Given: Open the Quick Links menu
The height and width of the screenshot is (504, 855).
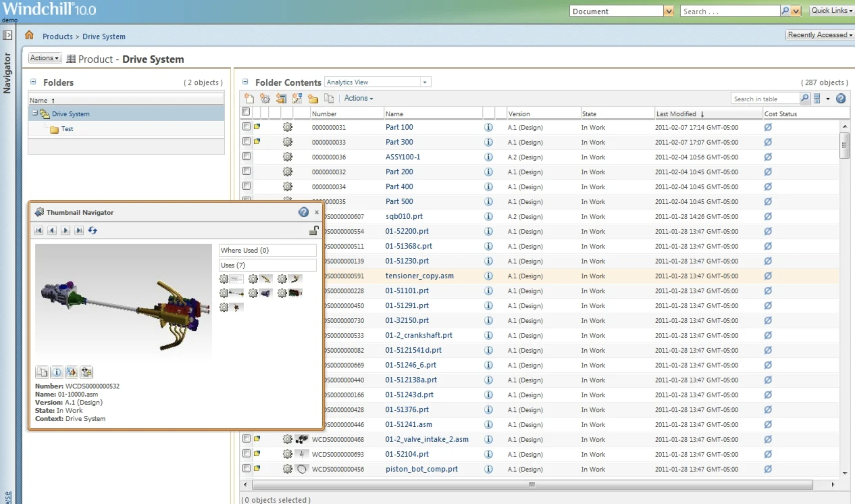Looking at the screenshot, I should (831, 10).
